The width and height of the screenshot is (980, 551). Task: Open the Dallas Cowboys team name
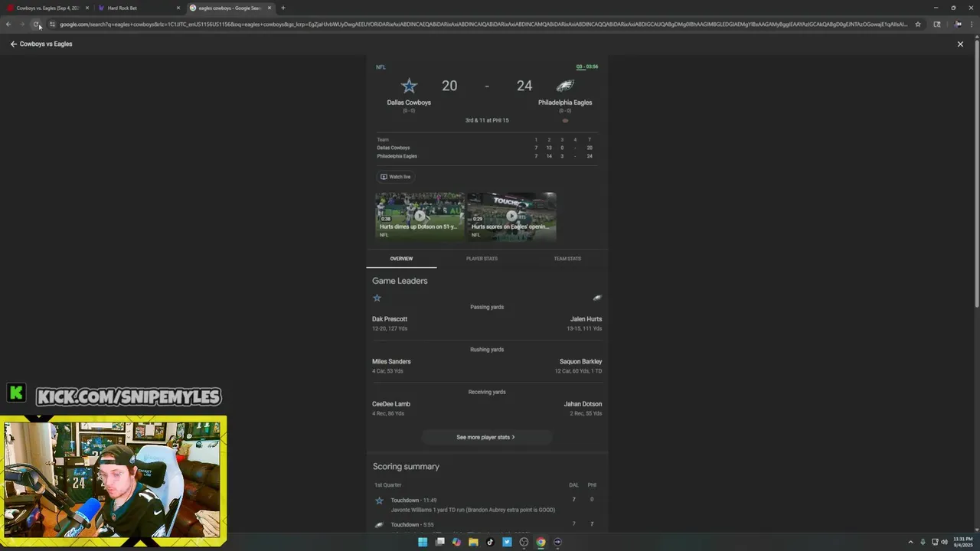point(409,103)
